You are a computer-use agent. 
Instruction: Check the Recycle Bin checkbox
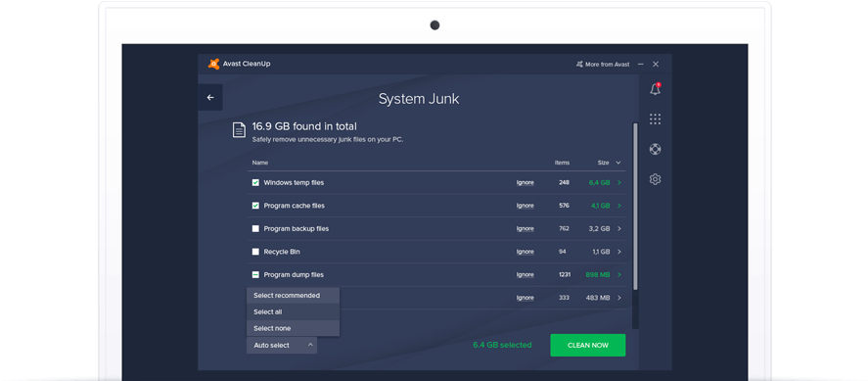pos(255,252)
